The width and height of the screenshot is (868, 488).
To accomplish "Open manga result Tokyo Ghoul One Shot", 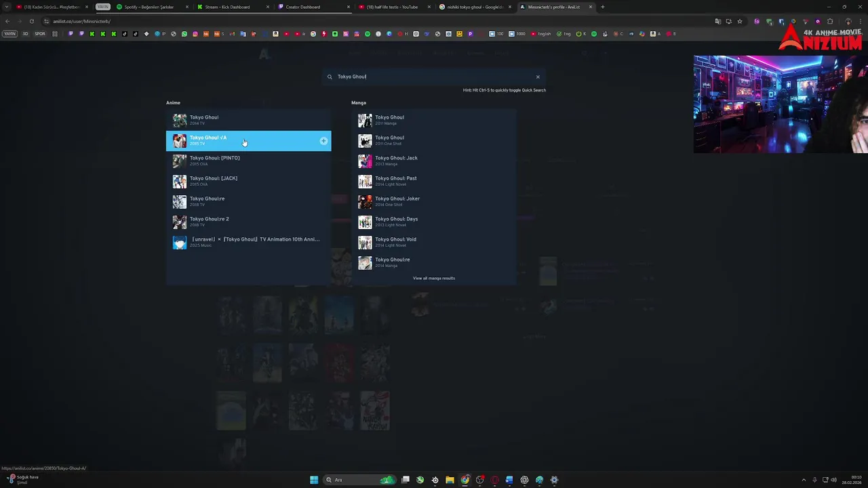I will click(434, 140).
